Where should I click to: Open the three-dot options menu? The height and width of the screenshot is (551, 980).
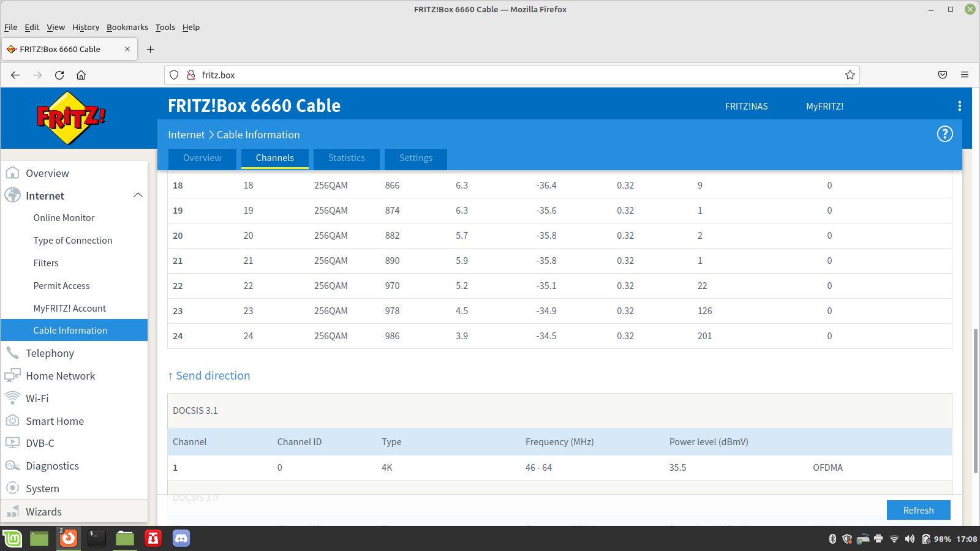point(959,106)
